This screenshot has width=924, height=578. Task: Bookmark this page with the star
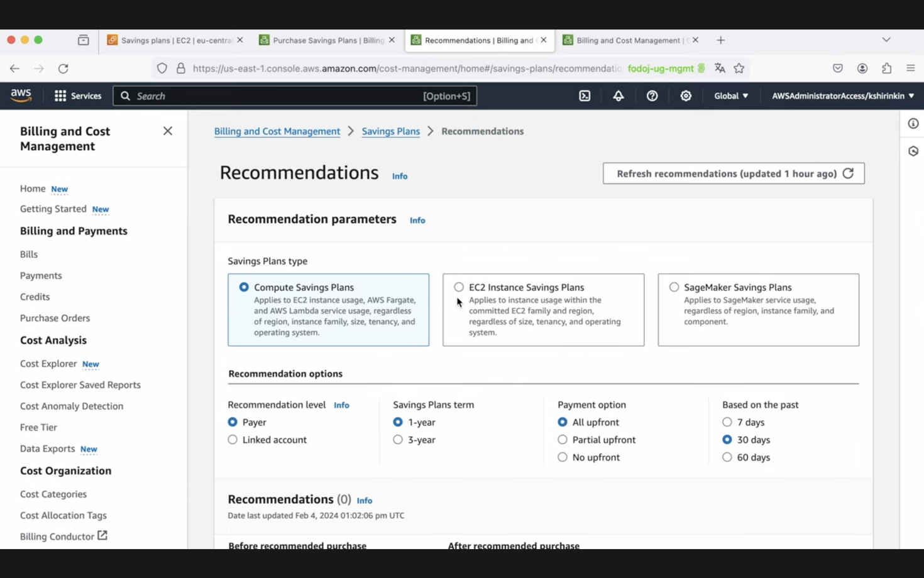pos(739,68)
